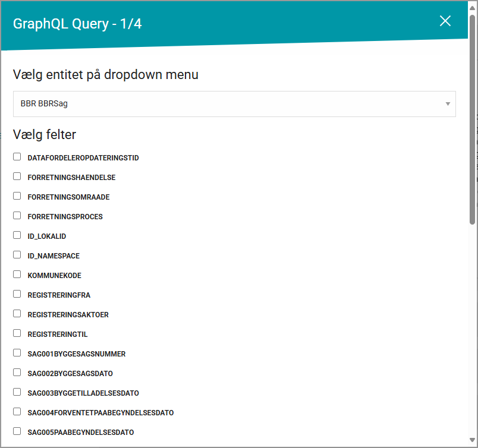Image resolution: width=478 pixels, height=448 pixels.
Task: Open the BBR BBRSag entity dropdown
Action: click(234, 104)
